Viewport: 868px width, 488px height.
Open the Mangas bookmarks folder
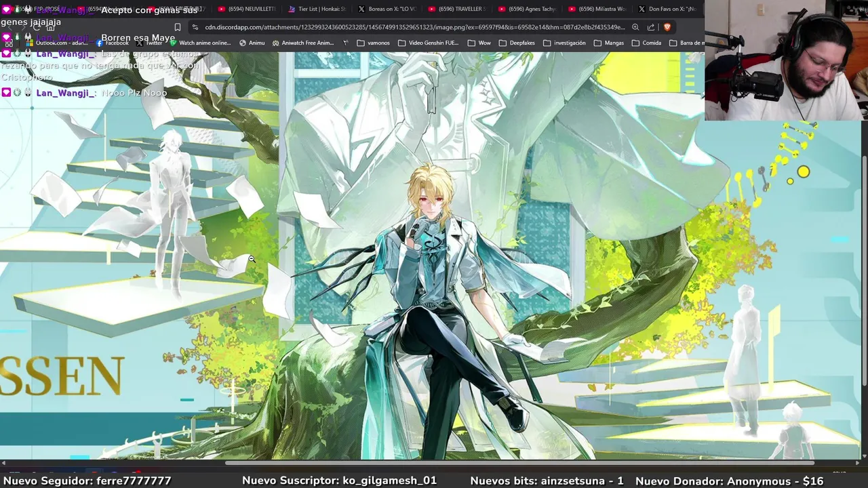[608, 43]
